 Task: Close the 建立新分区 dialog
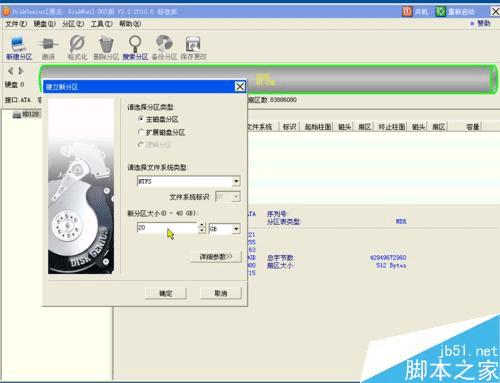coord(240,87)
